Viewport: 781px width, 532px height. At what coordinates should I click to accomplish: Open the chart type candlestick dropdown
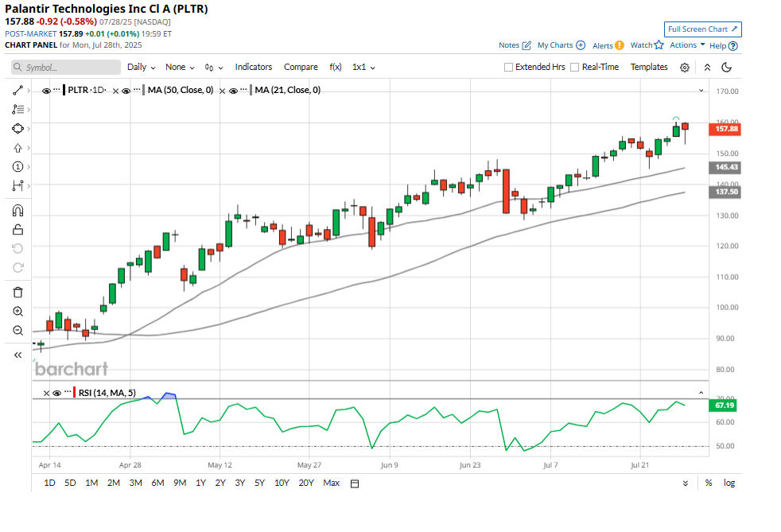214,68
